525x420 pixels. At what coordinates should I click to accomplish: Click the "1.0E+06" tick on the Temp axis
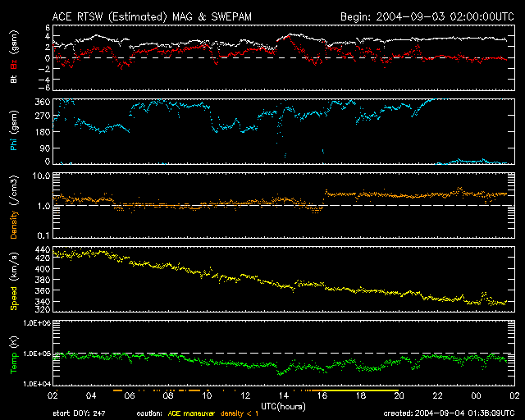coord(37,323)
